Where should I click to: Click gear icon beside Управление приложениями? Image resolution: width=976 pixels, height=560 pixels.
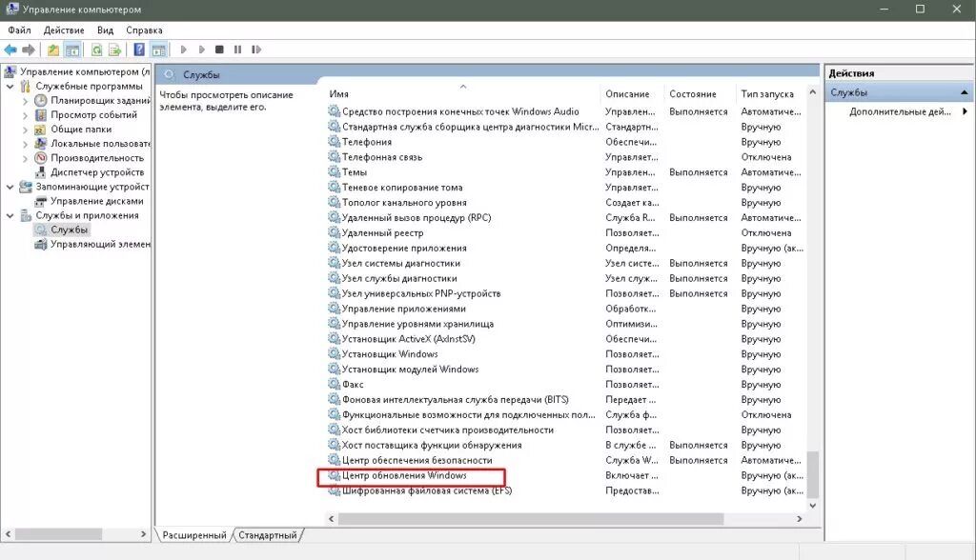(x=335, y=308)
